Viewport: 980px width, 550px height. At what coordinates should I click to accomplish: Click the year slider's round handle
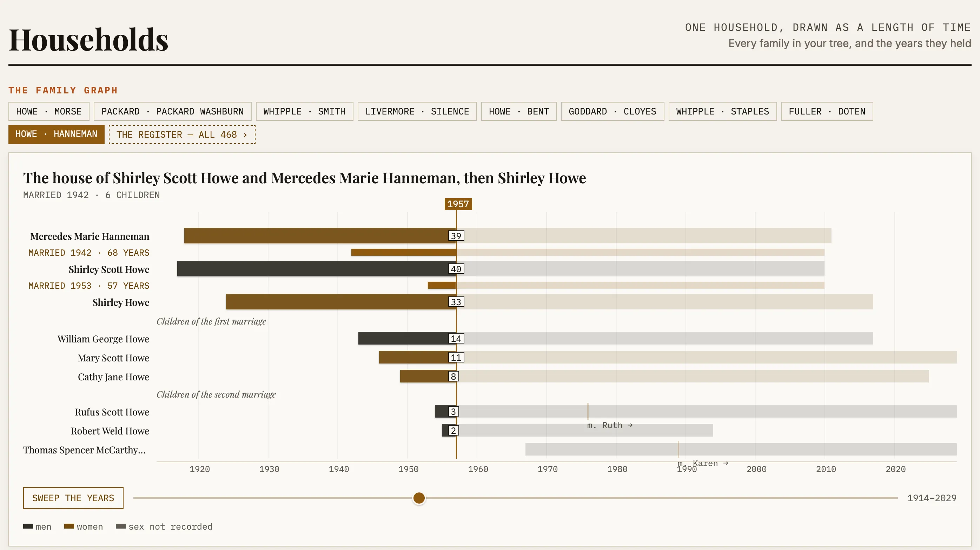419,498
